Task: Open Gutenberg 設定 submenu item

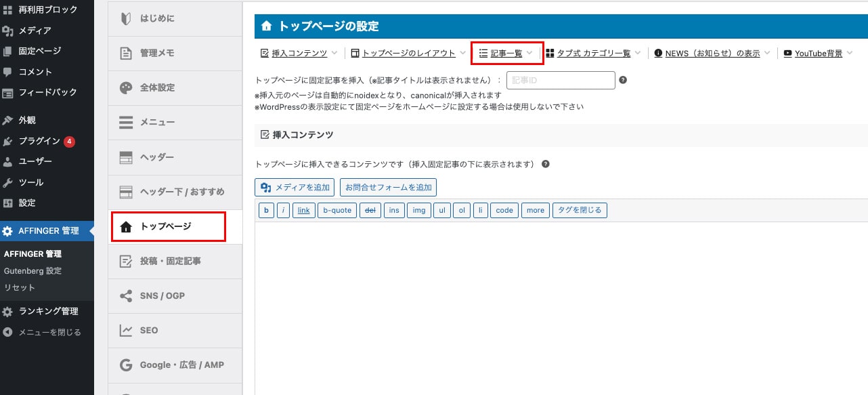Action: point(32,271)
